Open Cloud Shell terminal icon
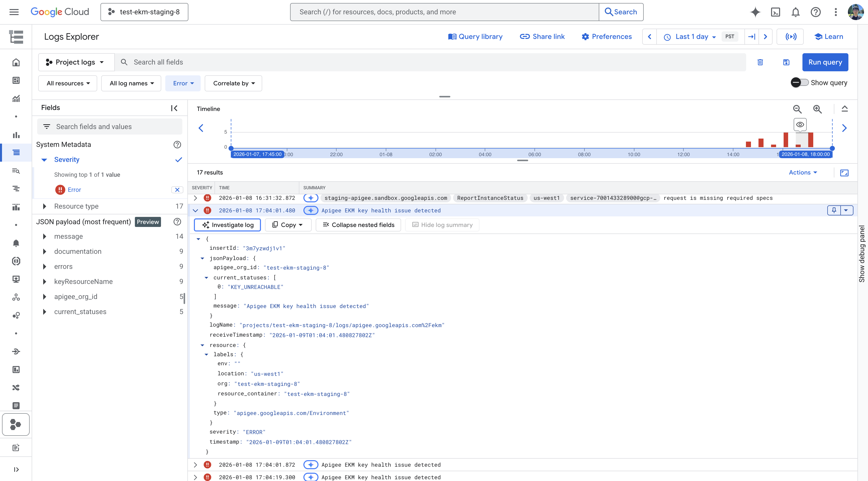The width and height of the screenshot is (868, 481). (775, 12)
